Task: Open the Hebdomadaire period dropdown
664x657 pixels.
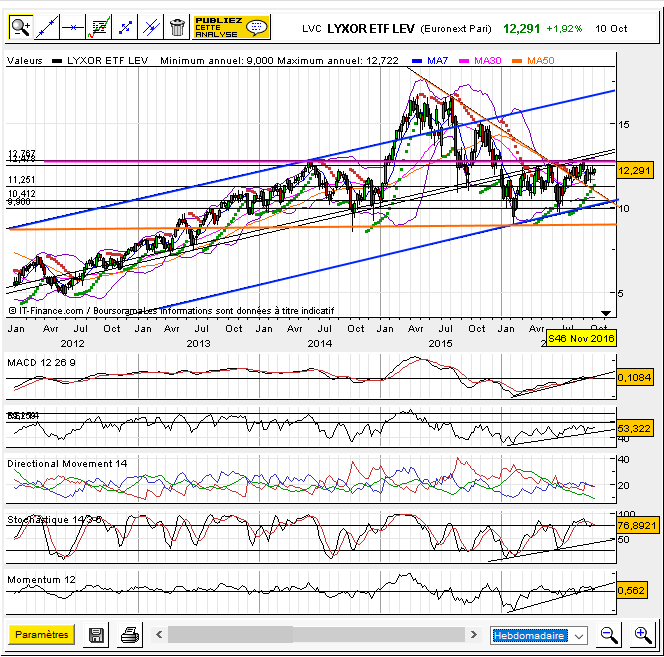Action: (540, 635)
